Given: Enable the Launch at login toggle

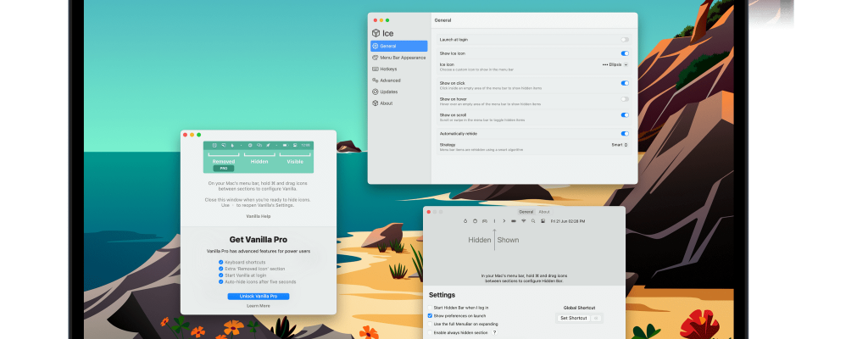Looking at the screenshot, I should coord(625,40).
